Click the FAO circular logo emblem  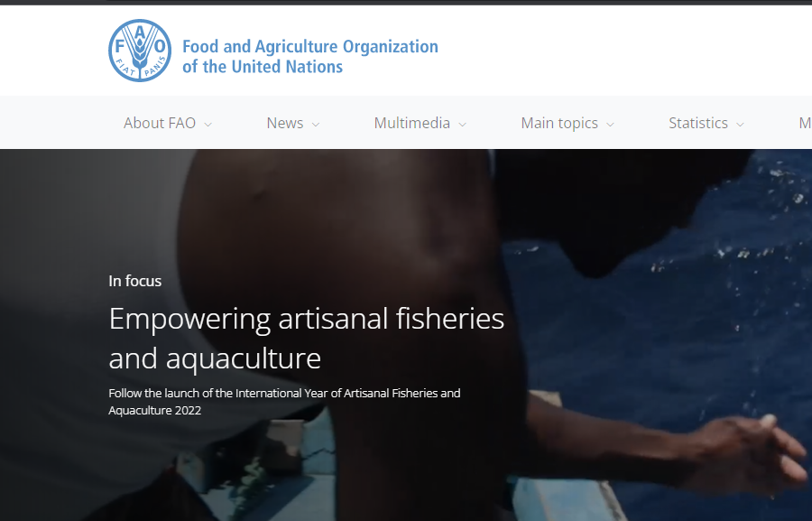(x=139, y=51)
